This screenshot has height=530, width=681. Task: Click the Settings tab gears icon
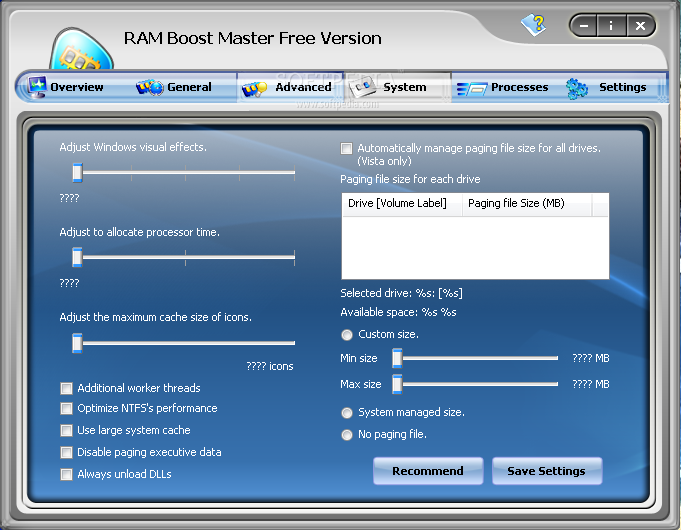(577, 88)
